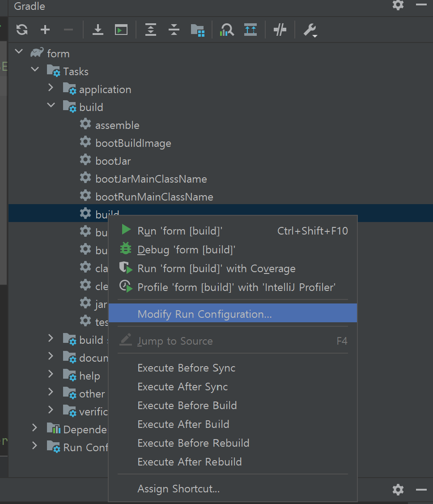The height and width of the screenshot is (504, 433).
Task: Click the plus icon to link Gradle project
Action: point(45,30)
